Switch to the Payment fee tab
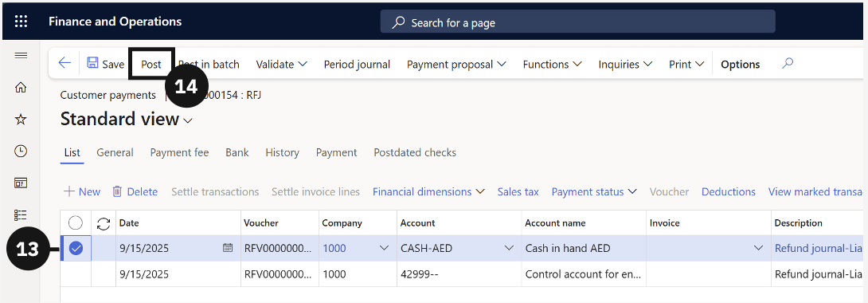 click(179, 152)
